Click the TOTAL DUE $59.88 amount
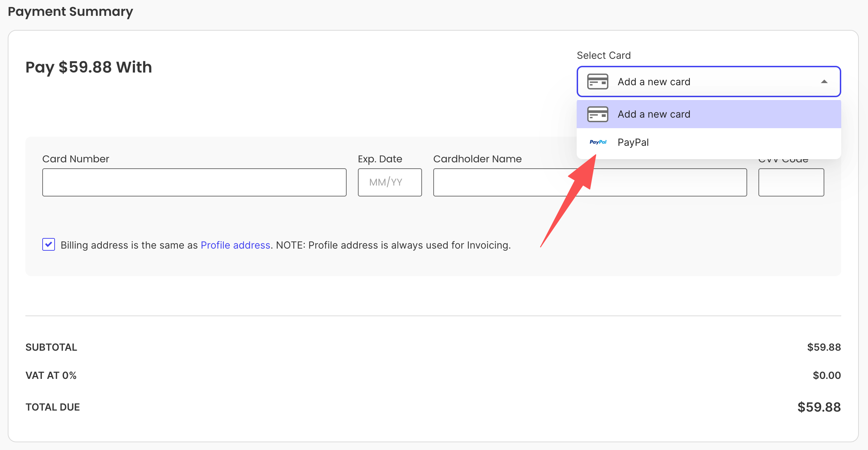The height and width of the screenshot is (450, 868). pyautogui.click(x=819, y=407)
